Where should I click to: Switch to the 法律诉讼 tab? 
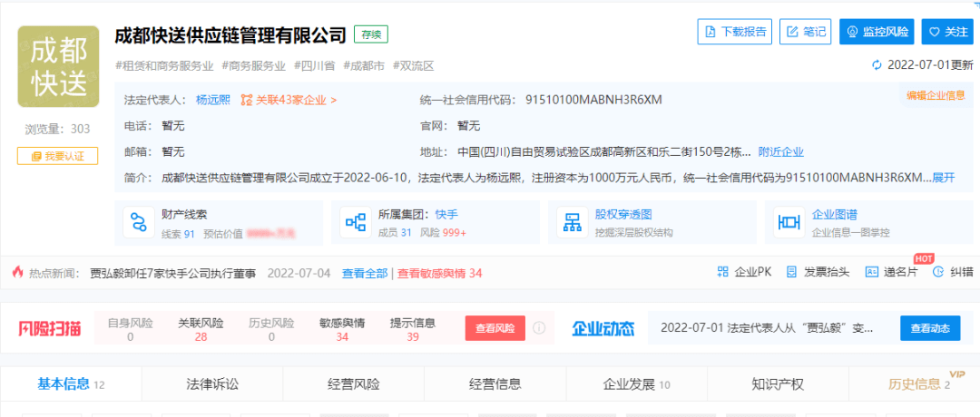pyautogui.click(x=212, y=383)
